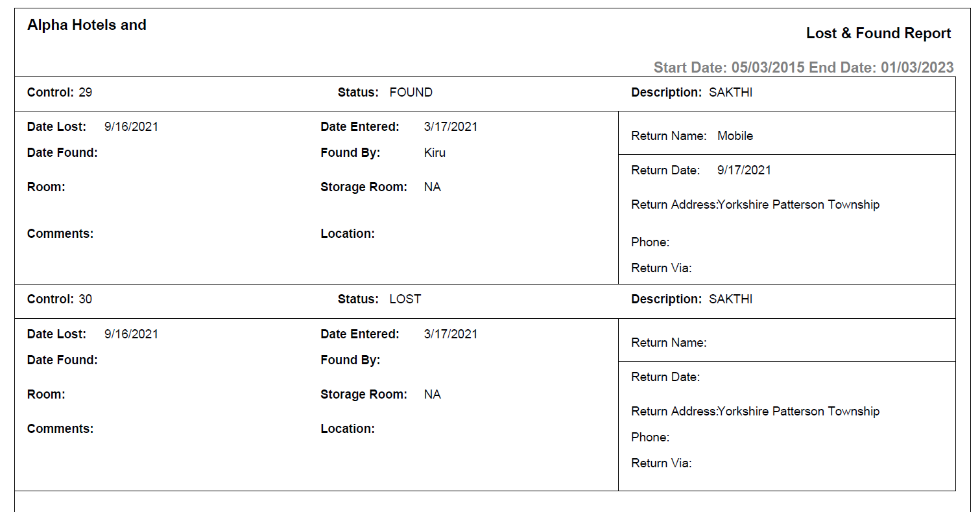Click the empty Return Name label in the LOST record
The image size is (980, 512).
coord(669,343)
